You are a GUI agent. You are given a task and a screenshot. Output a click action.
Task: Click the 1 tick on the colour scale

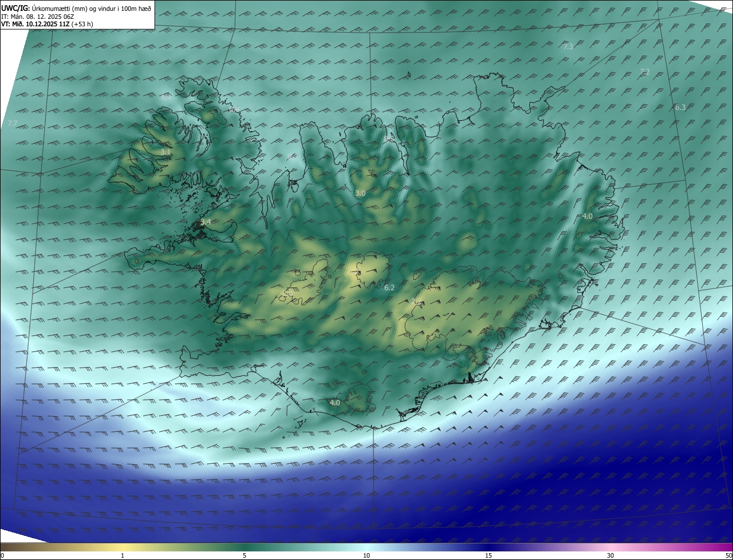point(123,555)
